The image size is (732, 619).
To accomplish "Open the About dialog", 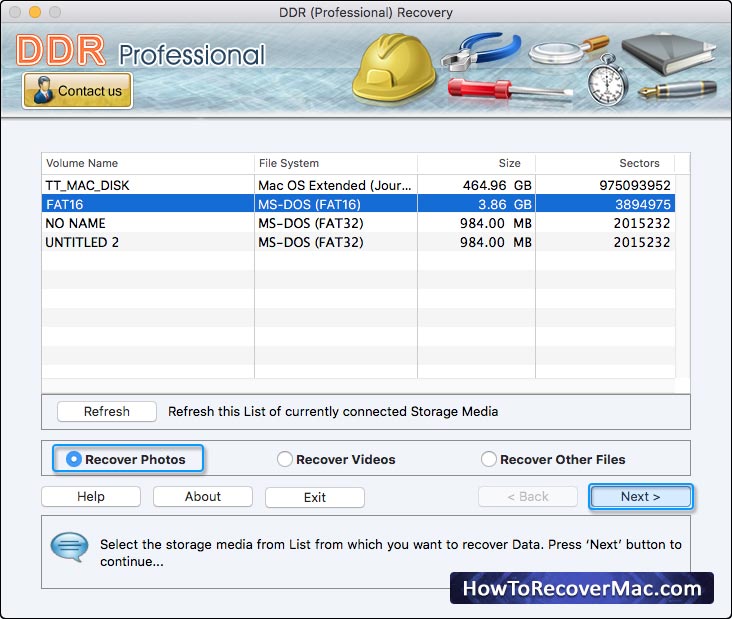I will pos(203,496).
